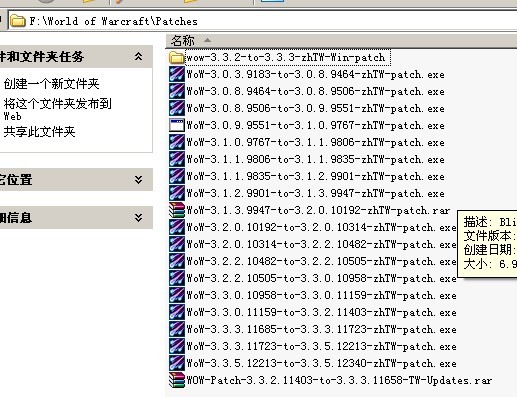
Task: Collapse the 文件和文件夹任务 panel
Action: point(138,57)
